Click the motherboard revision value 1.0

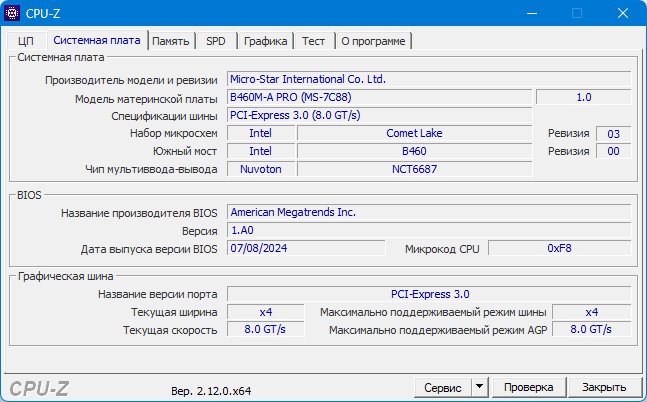[583, 97]
